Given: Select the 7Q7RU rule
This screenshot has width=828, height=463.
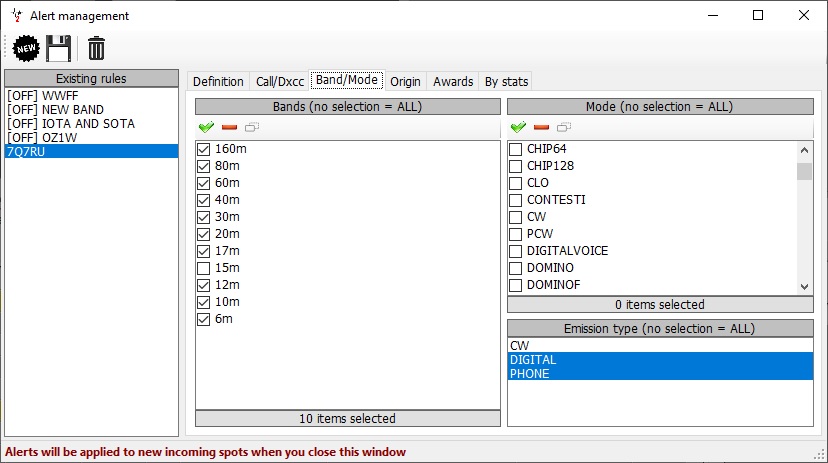Looking at the screenshot, I should [91, 152].
